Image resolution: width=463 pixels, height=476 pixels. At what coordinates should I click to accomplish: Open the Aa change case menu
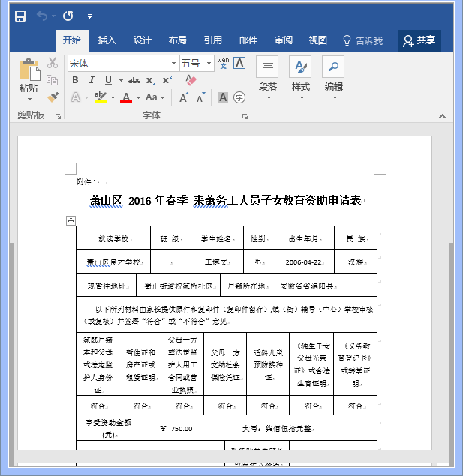coord(155,97)
